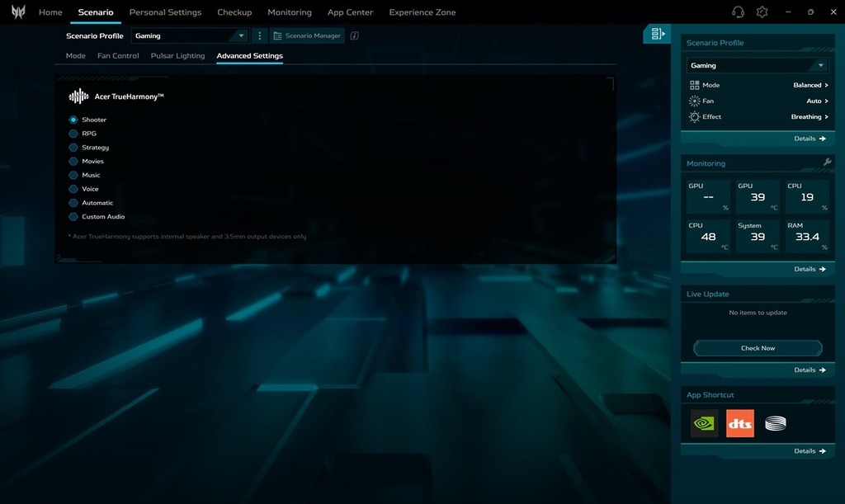
Task: Click the RAM 33.4 percent tile
Action: (x=807, y=237)
